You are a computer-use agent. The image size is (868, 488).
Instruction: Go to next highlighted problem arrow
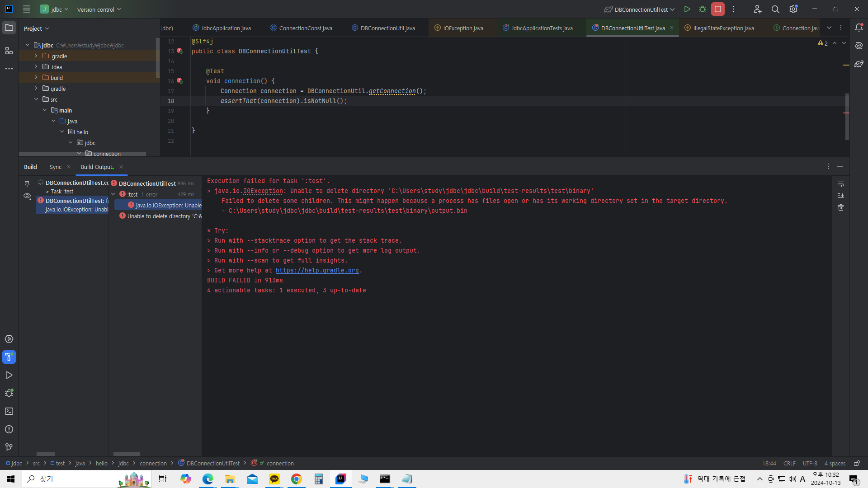(844, 43)
